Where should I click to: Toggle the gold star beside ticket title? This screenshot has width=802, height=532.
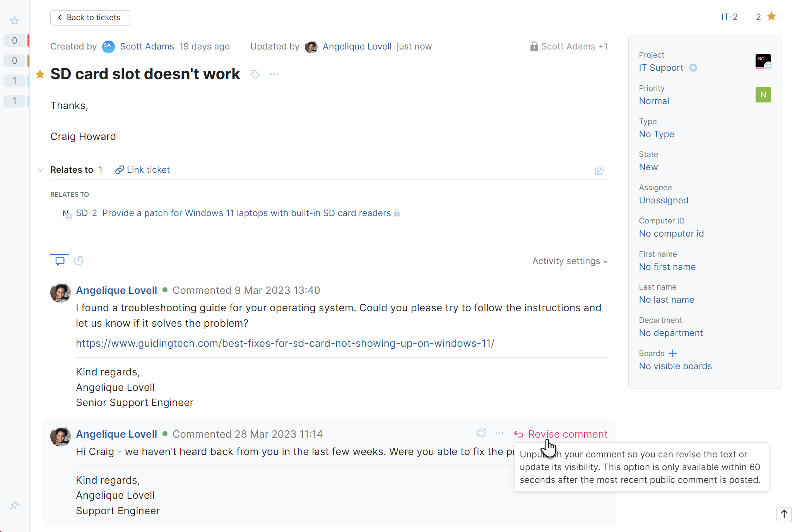pos(40,74)
